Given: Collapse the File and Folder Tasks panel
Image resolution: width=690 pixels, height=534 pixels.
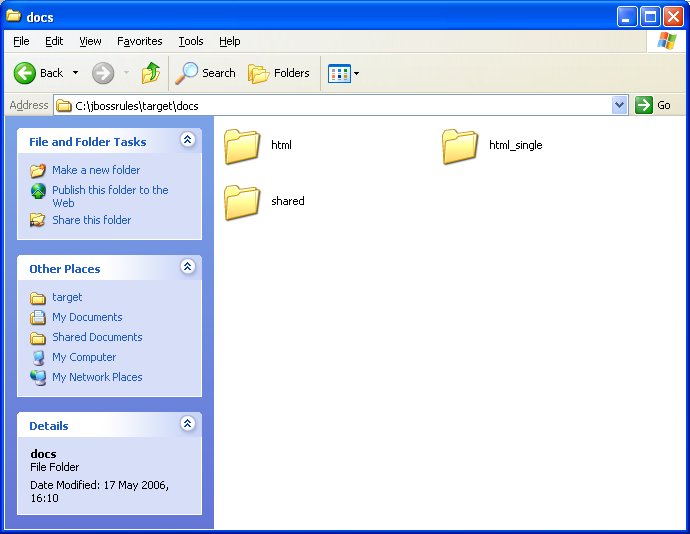Looking at the screenshot, I should [x=187, y=140].
